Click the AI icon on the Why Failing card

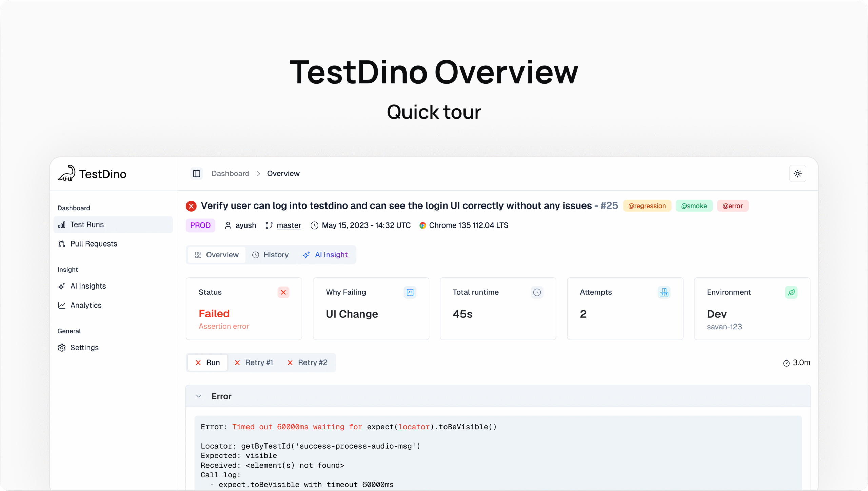[x=410, y=292]
